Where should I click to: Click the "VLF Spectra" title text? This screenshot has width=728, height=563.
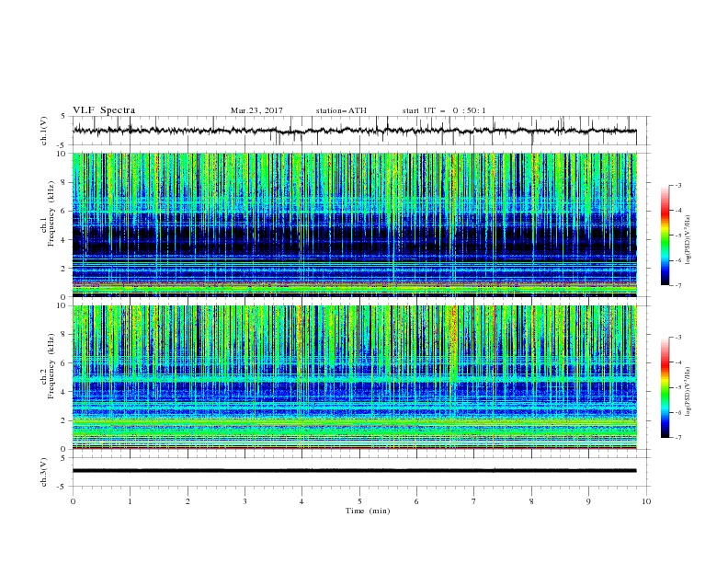point(104,110)
